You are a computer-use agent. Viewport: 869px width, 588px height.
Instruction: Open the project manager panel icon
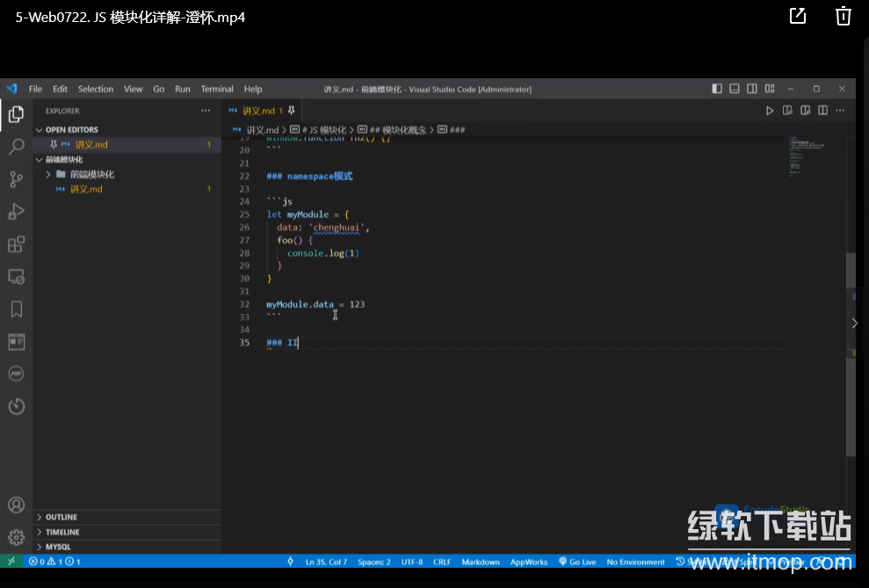(x=16, y=341)
